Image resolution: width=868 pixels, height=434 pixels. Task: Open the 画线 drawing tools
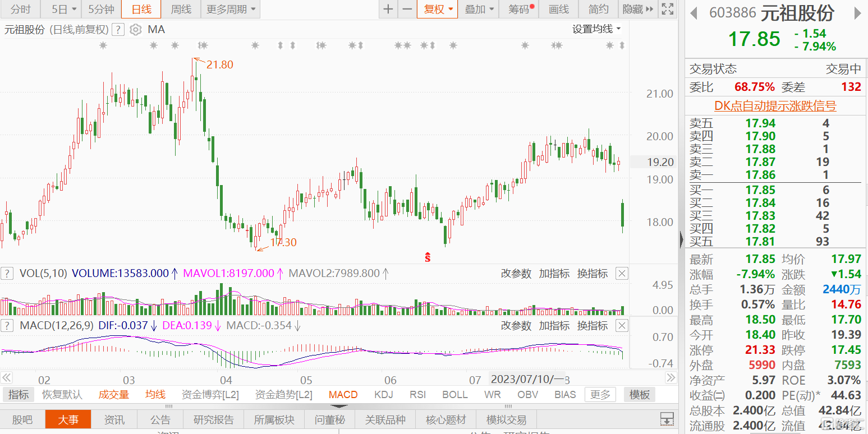click(x=558, y=9)
